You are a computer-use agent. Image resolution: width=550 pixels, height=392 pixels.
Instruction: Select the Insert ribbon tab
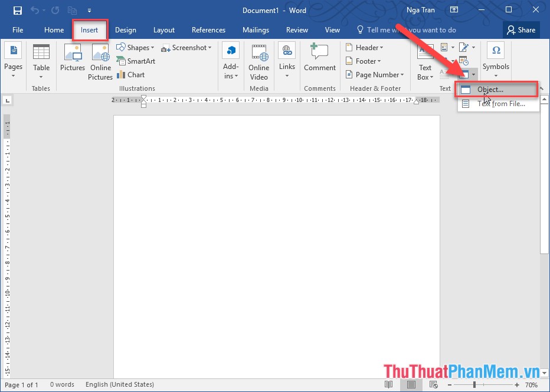pyautogui.click(x=90, y=30)
